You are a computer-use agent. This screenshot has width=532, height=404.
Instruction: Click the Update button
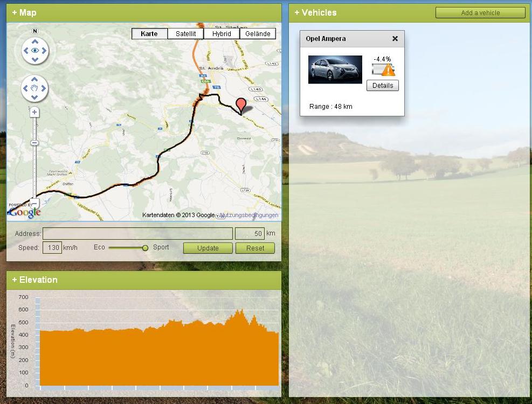point(208,248)
